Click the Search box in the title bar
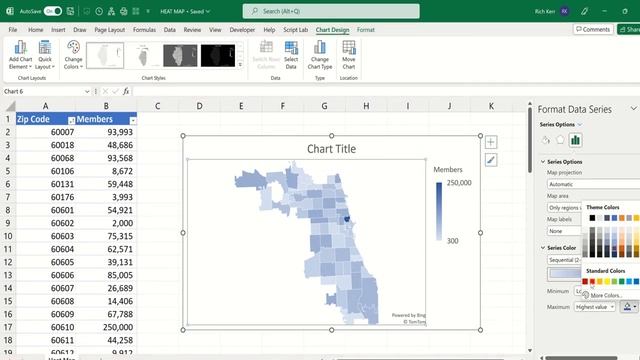The height and width of the screenshot is (360, 640). pyautogui.click(x=331, y=11)
